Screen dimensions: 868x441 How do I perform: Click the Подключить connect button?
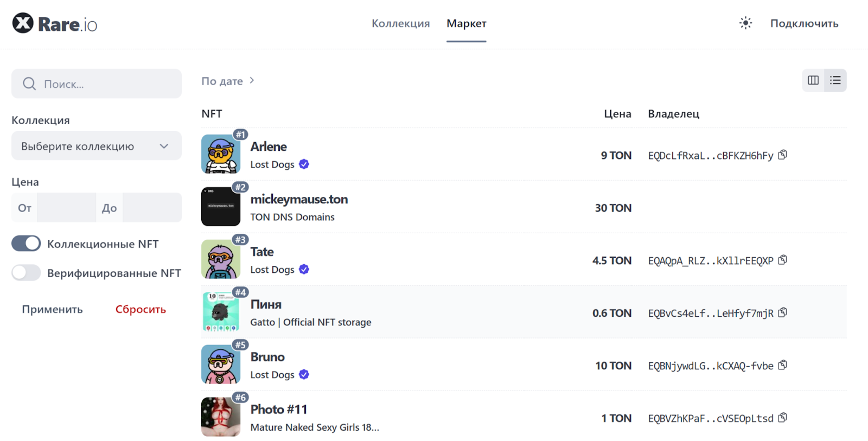[804, 23]
